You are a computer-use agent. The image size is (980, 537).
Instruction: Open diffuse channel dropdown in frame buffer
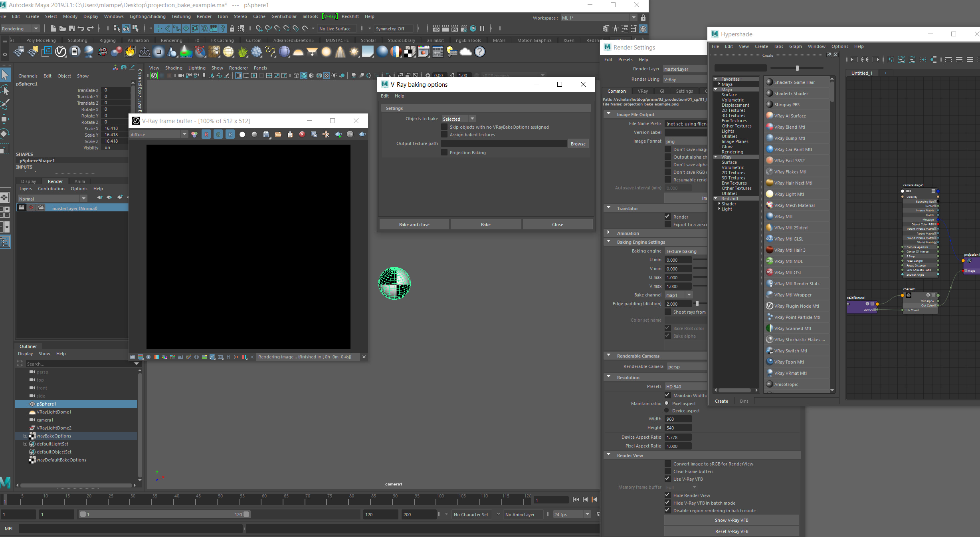click(x=158, y=135)
